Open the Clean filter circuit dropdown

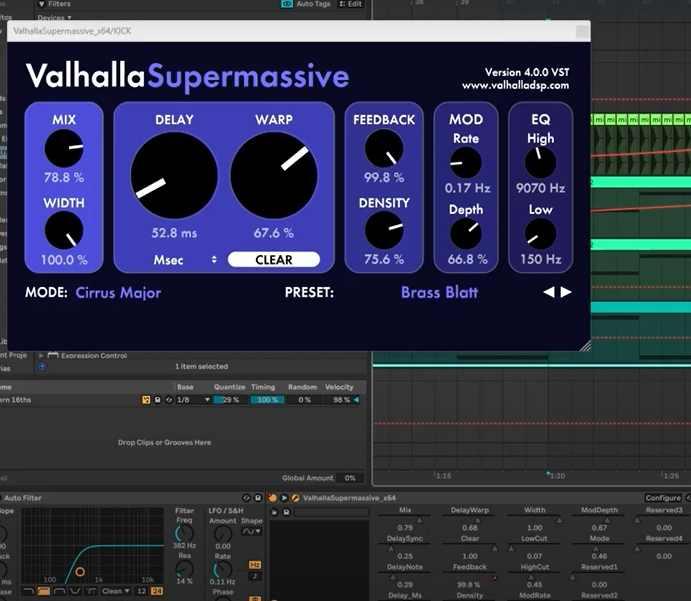(x=115, y=592)
